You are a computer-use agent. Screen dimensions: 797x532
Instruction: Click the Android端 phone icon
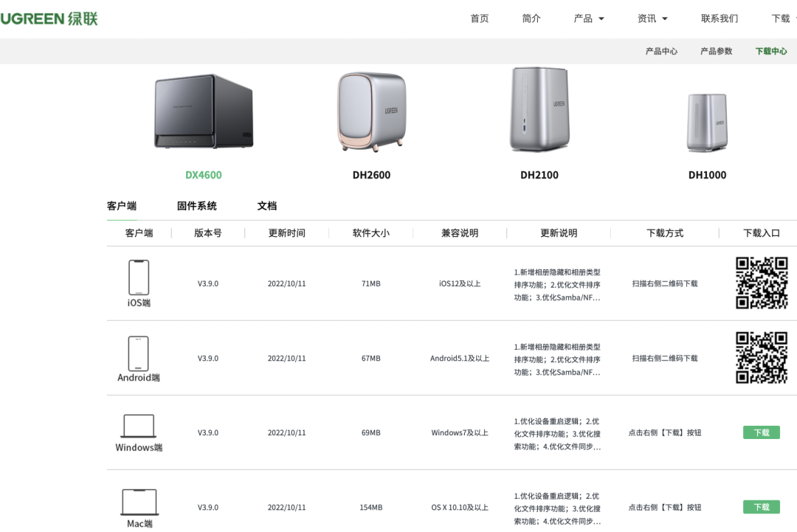point(138,353)
